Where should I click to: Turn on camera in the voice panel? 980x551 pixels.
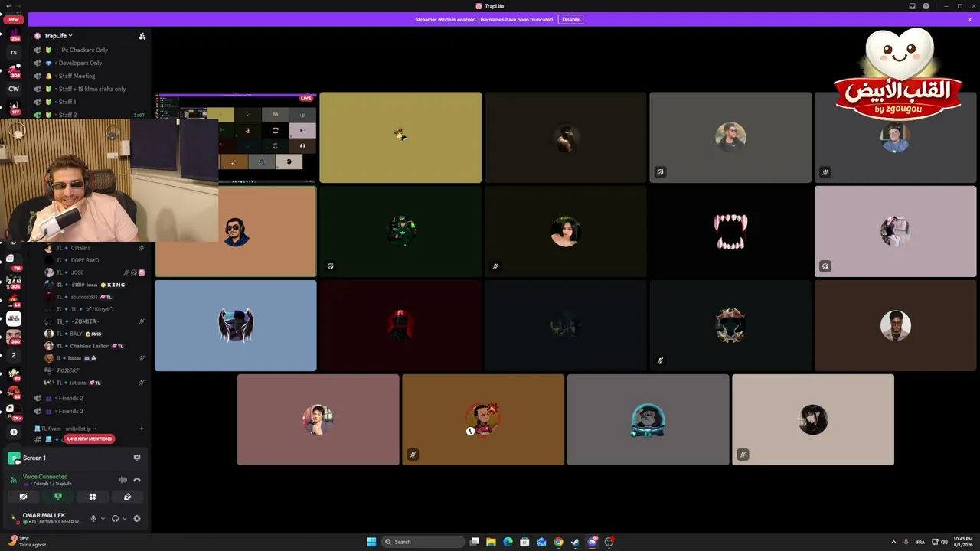[x=23, y=497]
